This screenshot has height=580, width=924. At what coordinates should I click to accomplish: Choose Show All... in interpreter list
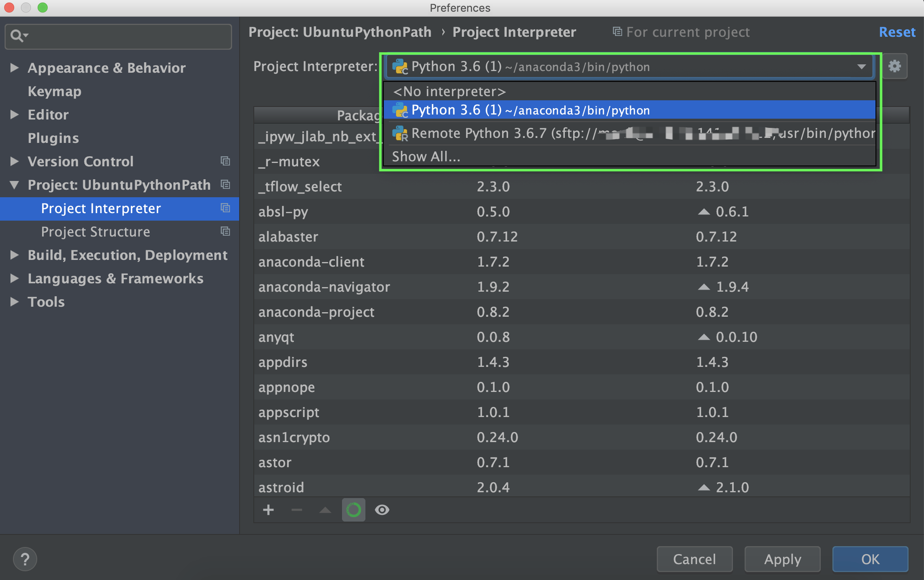[630, 156]
